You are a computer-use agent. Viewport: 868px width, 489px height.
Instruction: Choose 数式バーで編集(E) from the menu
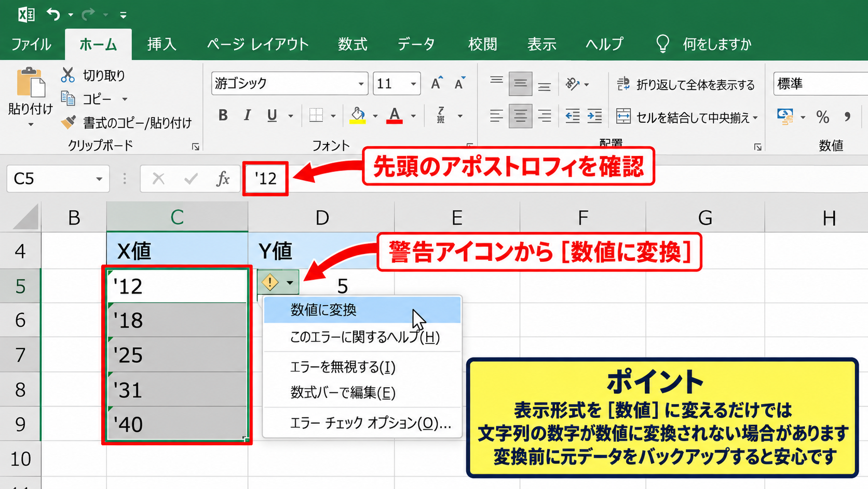[x=362, y=392]
